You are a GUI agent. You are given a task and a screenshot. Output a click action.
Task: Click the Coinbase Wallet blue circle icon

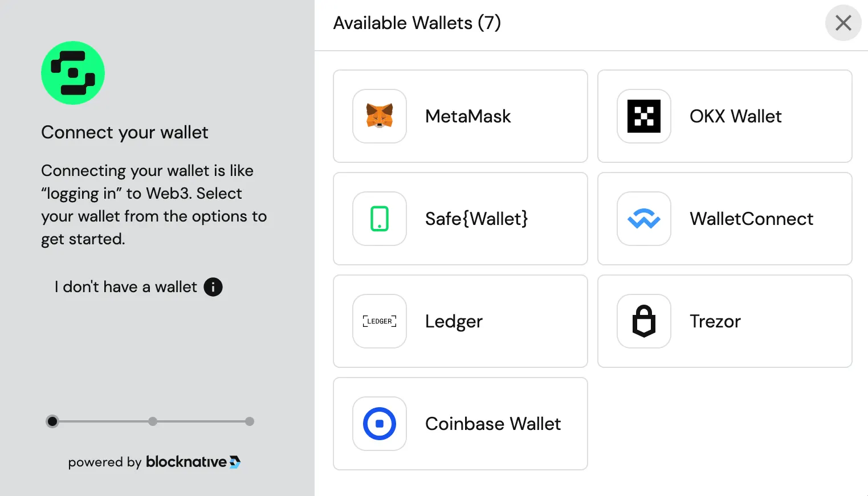point(380,424)
